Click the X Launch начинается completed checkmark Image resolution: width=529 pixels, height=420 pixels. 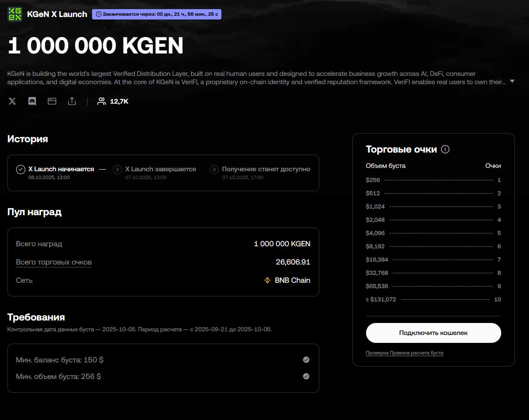point(21,170)
